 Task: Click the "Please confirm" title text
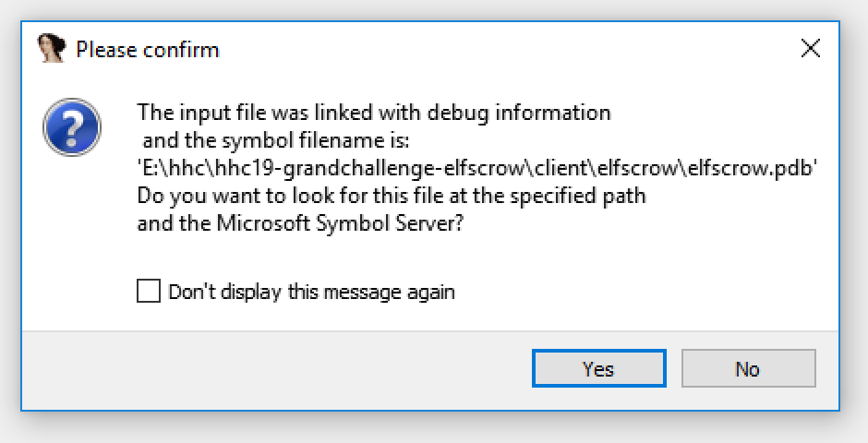click(147, 50)
